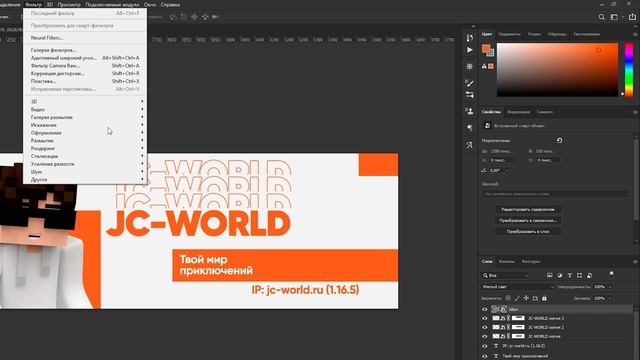Open the Properties panel flyout menu icon

pos(635,112)
